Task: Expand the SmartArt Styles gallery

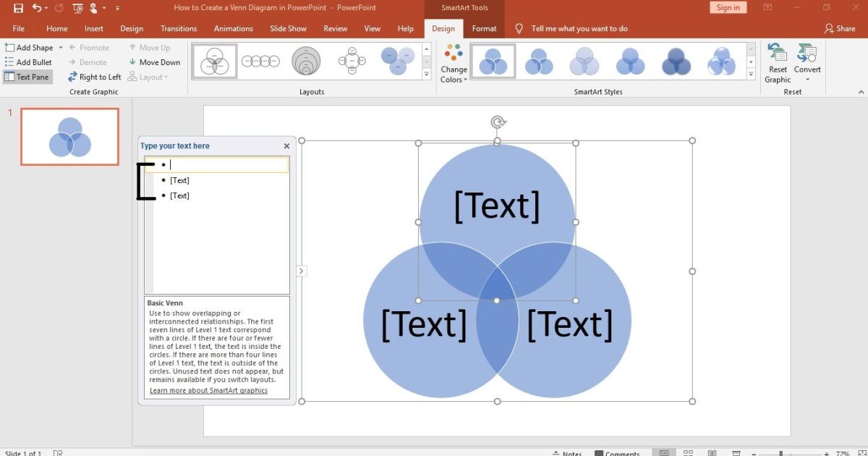Action: 751,73
